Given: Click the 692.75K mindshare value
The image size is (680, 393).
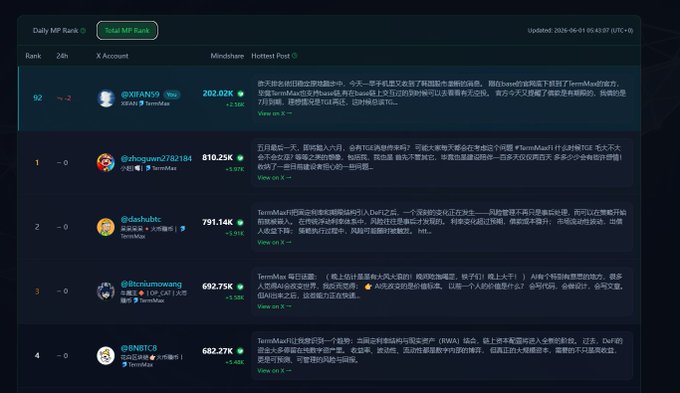Looking at the screenshot, I should point(218,286).
